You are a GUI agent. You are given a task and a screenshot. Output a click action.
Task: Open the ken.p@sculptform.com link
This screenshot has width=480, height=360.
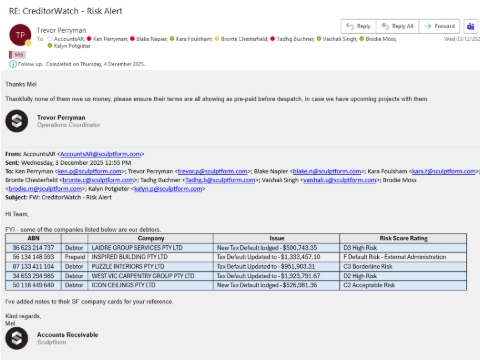pyautogui.click(x=89, y=171)
